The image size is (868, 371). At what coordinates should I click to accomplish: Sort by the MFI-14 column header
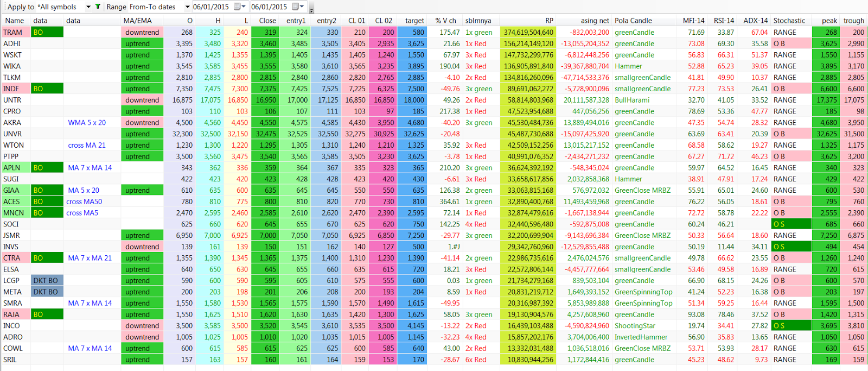click(x=694, y=21)
